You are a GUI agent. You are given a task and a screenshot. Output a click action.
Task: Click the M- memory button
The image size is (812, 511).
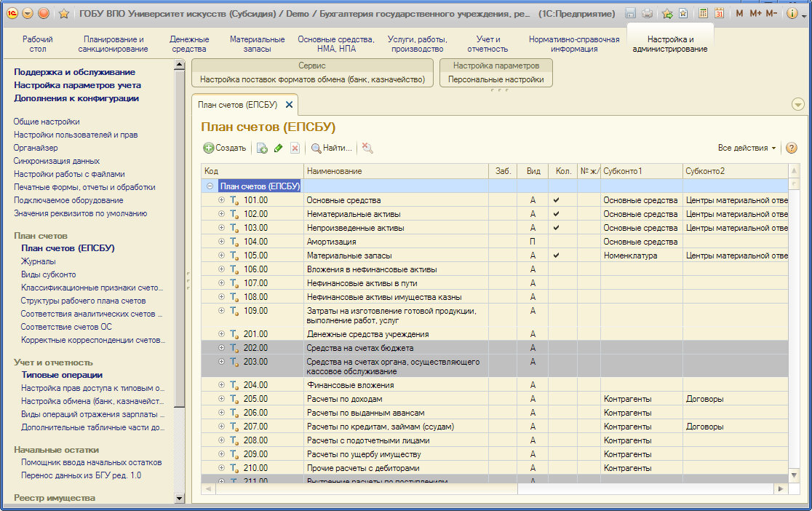point(771,14)
